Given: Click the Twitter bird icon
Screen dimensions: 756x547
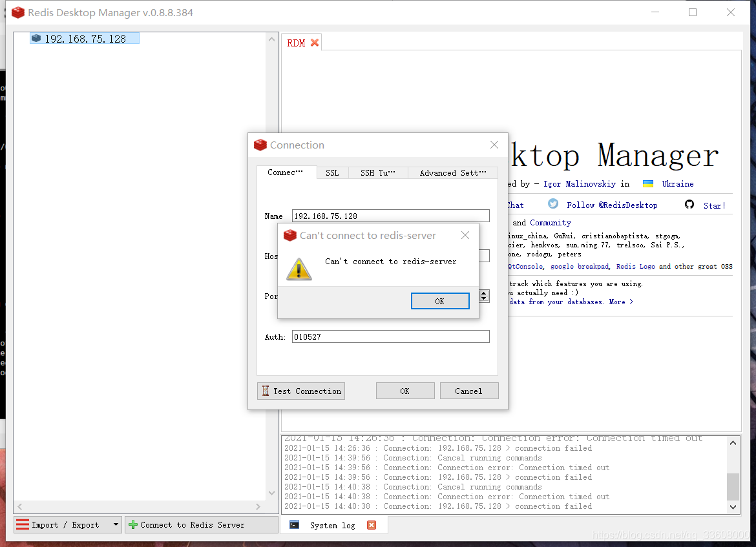Looking at the screenshot, I should tap(553, 204).
